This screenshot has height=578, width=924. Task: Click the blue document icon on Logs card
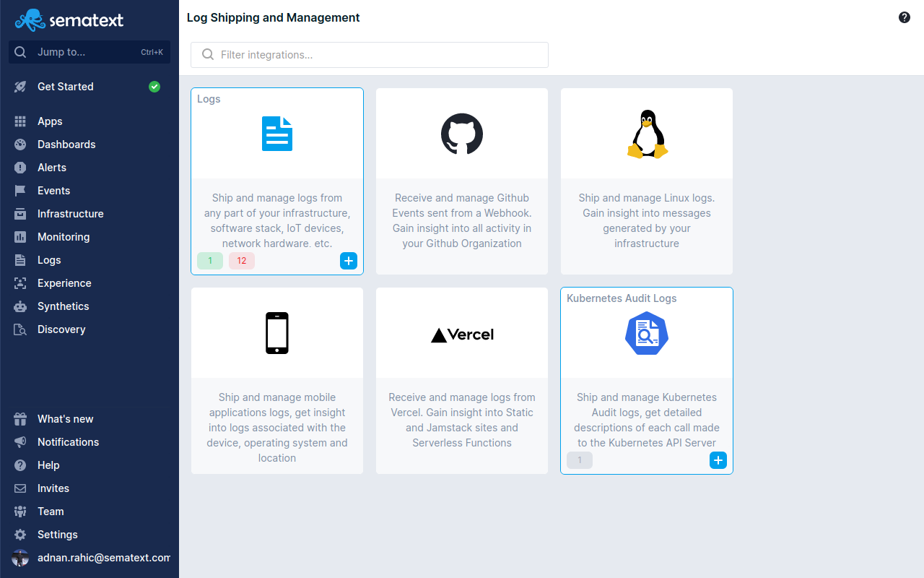coord(277,134)
